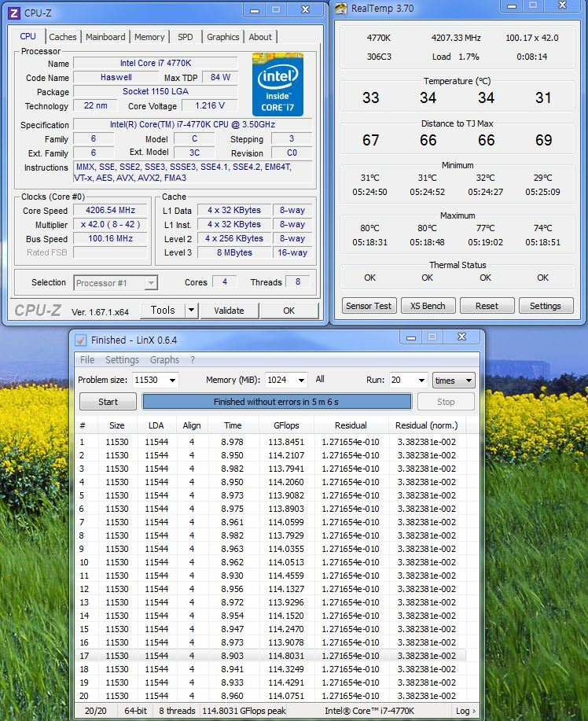Click the Intel Core i7 logo badge
This screenshot has width=588, height=721.
[x=277, y=85]
